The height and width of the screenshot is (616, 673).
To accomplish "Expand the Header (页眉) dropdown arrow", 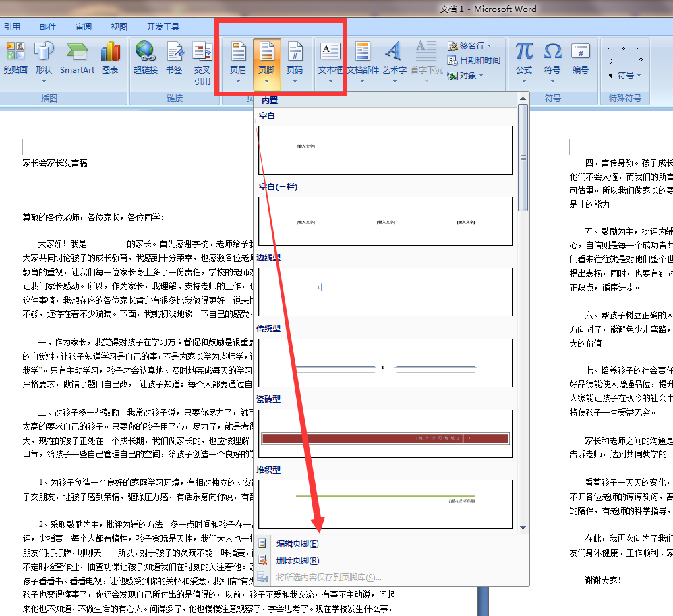I will pyautogui.click(x=238, y=81).
